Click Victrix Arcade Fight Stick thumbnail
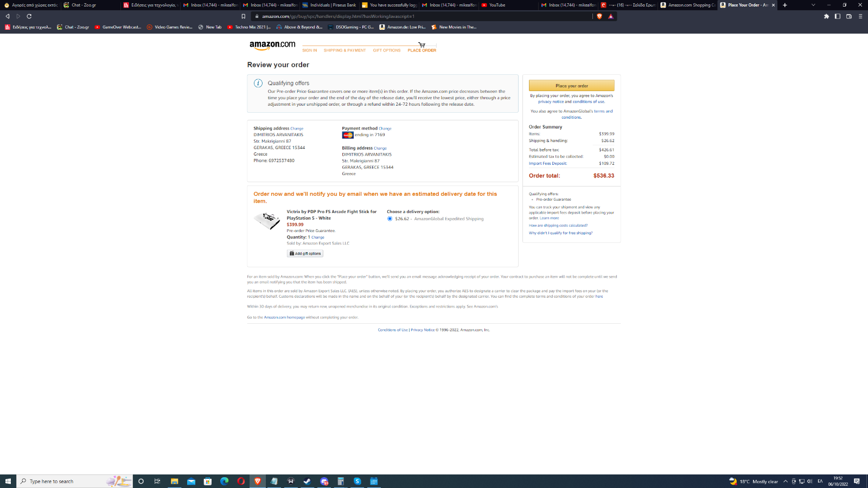868x488 pixels. [267, 220]
